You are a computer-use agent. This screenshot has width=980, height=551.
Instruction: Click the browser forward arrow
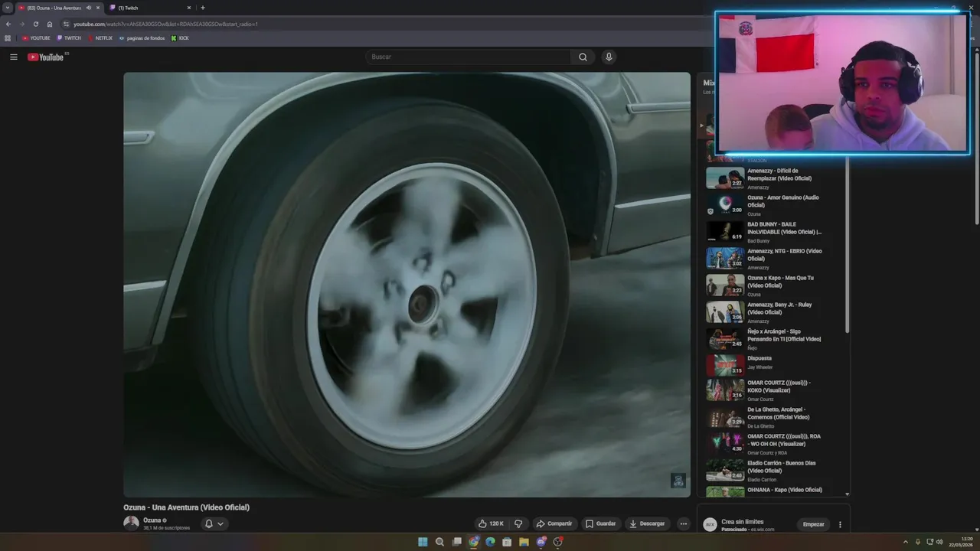coord(22,24)
